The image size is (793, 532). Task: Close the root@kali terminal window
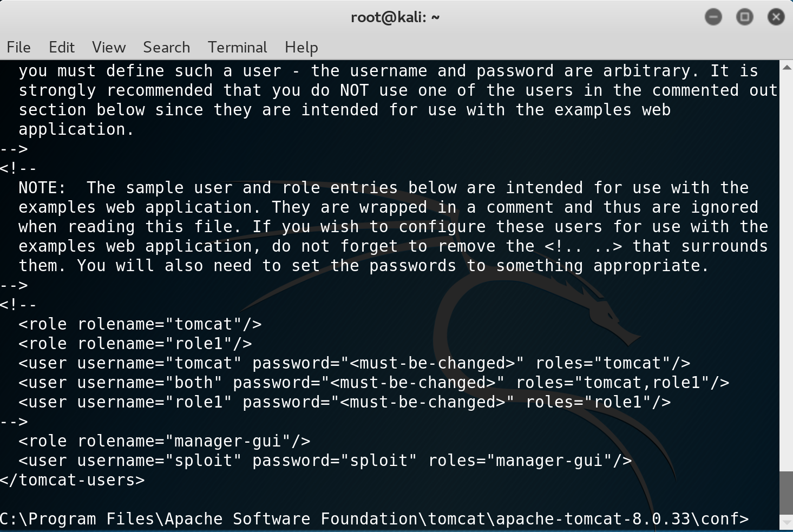pyautogui.click(x=776, y=17)
